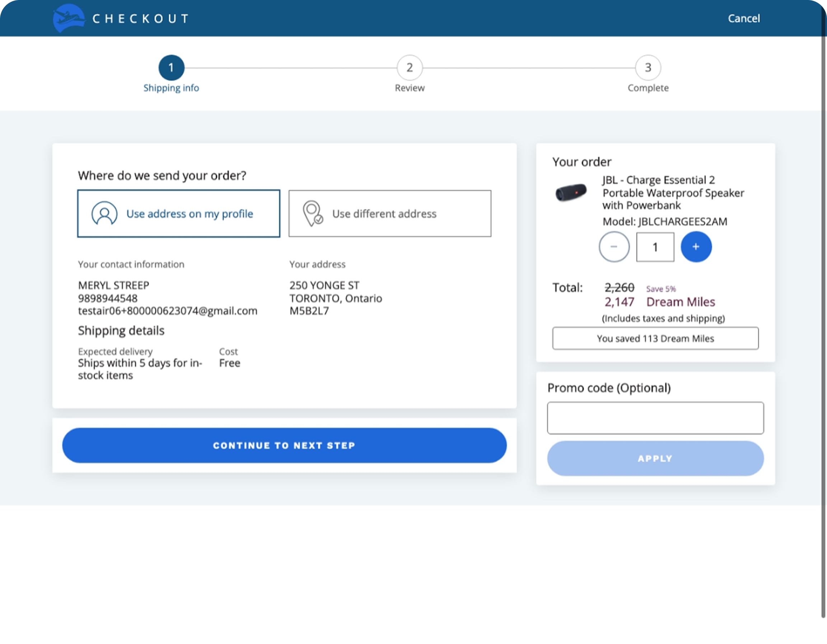Select step 1 Shipping info circle

(x=171, y=68)
